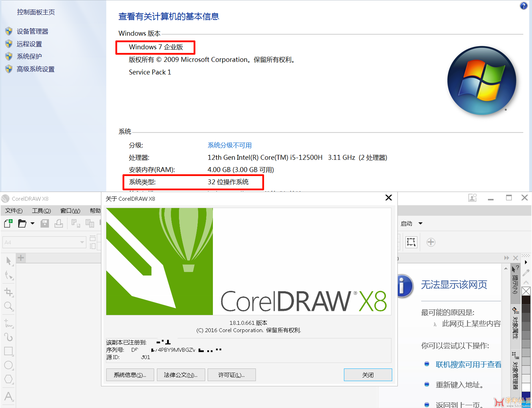Click the 关闭 button in About dialog
Image resolution: width=532 pixels, height=408 pixels.
point(368,375)
